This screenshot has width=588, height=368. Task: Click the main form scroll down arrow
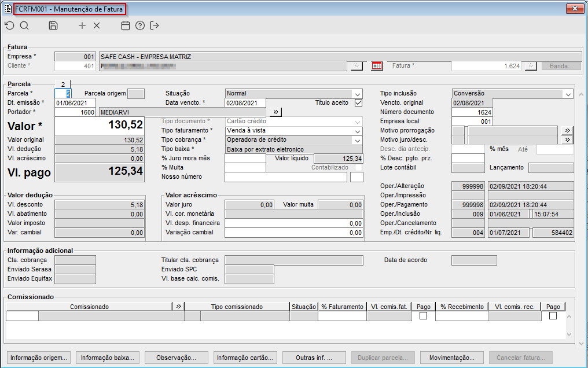tap(581, 343)
